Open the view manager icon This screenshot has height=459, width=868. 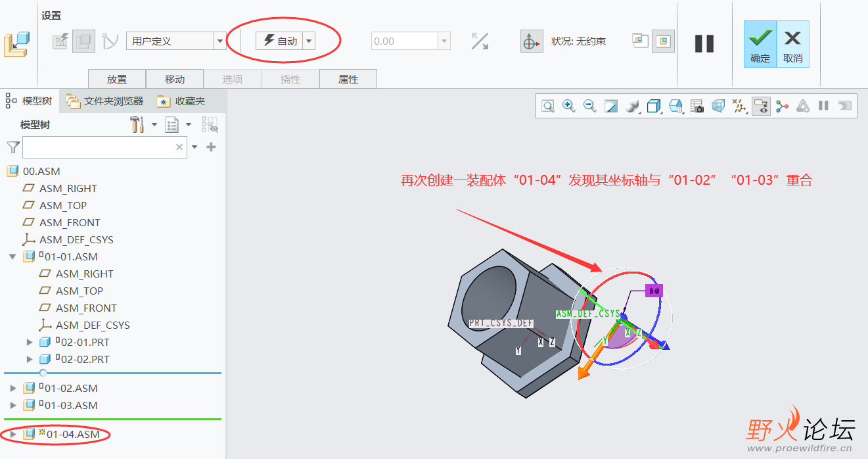click(676, 106)
